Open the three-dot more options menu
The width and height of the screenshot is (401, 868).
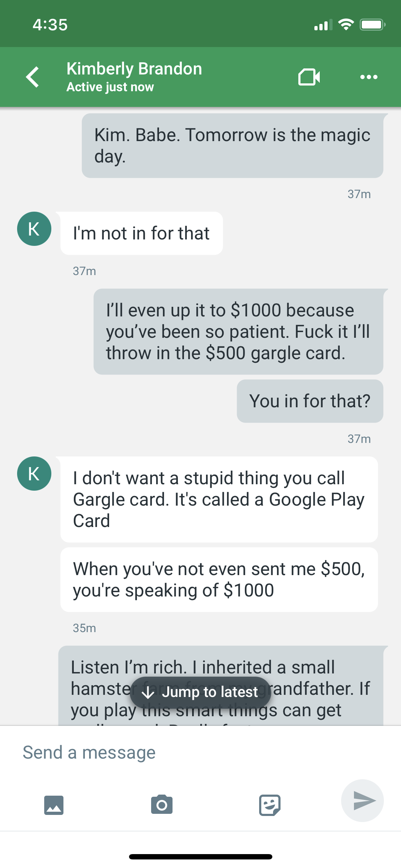pyautogui.click(x=369, y=77)
